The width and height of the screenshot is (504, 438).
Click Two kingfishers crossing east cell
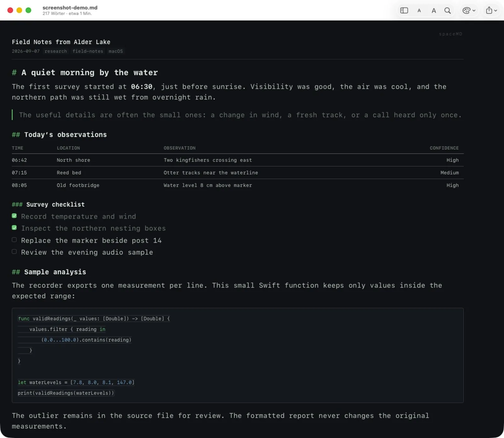tap(208, 160)
